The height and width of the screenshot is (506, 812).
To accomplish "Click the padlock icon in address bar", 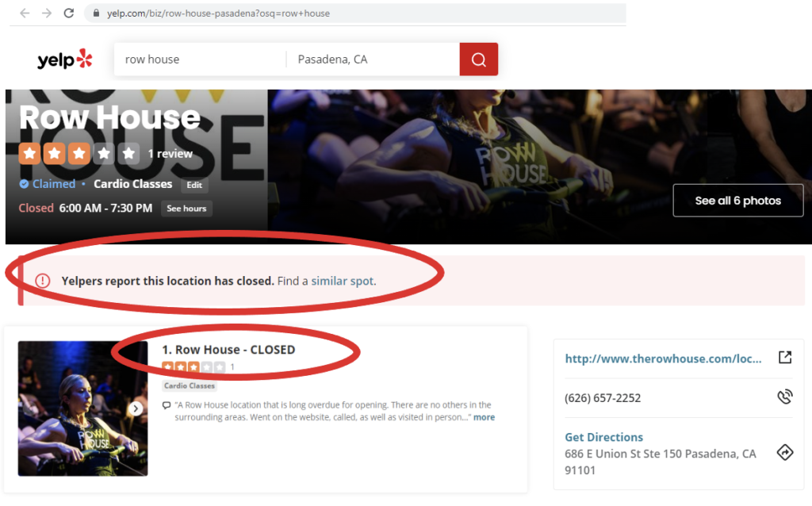I will click(96, 13).
